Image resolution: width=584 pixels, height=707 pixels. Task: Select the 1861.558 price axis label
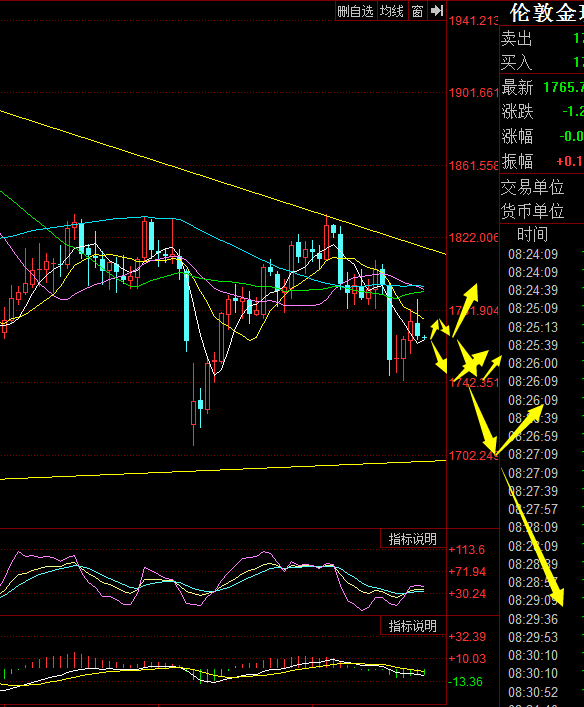tap(474, 166)
